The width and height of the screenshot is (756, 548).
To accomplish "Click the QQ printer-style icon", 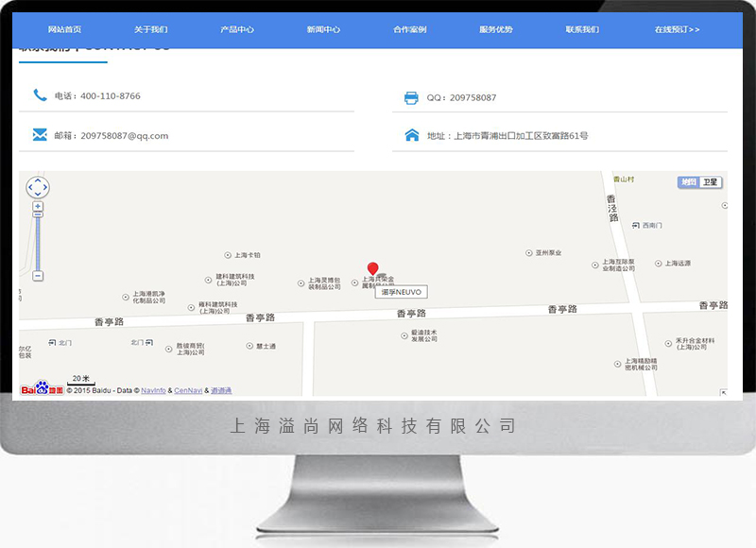I will pos(411,97).
